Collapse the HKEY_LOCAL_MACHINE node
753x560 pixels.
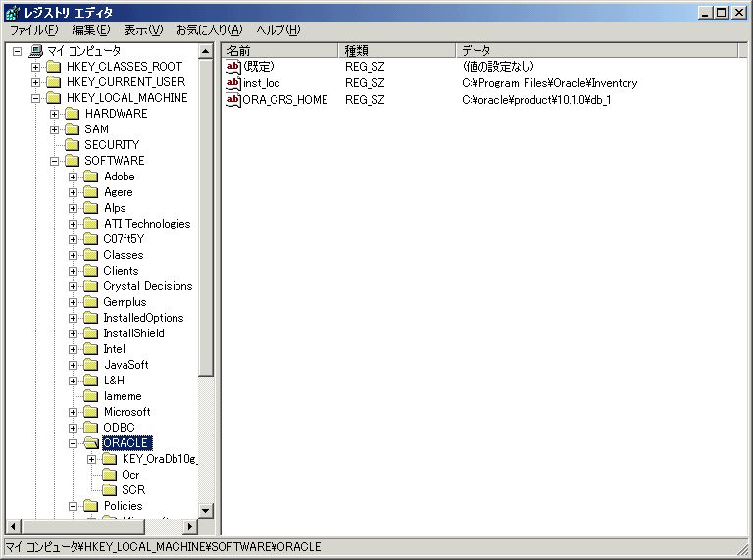pyautogui.click(x=36, y=98)
